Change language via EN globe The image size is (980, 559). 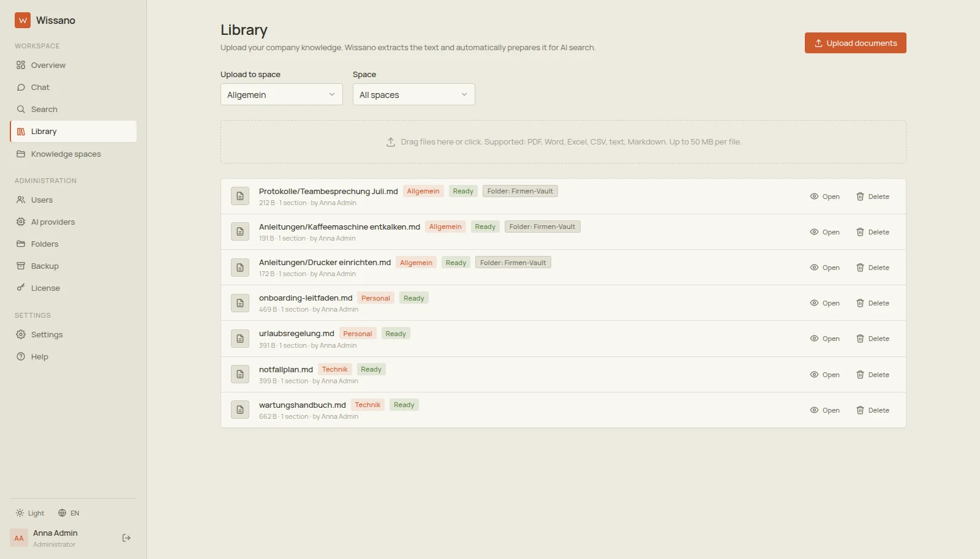69,513
